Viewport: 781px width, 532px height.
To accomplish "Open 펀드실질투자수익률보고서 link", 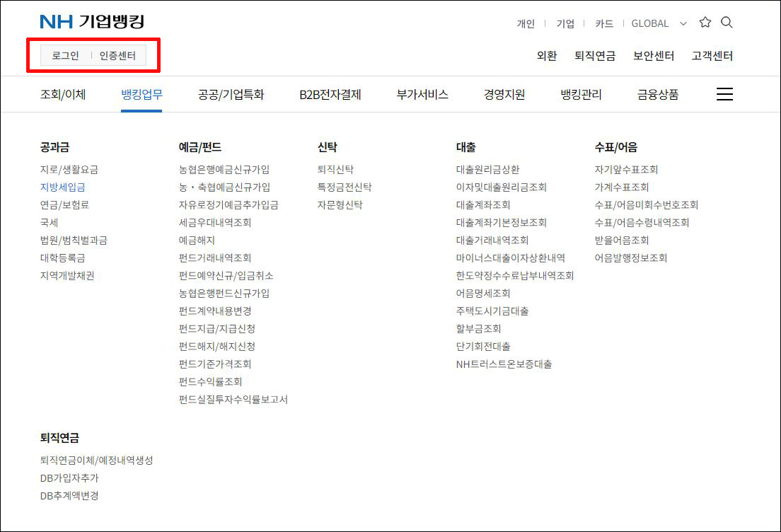I will pos(233,400).
